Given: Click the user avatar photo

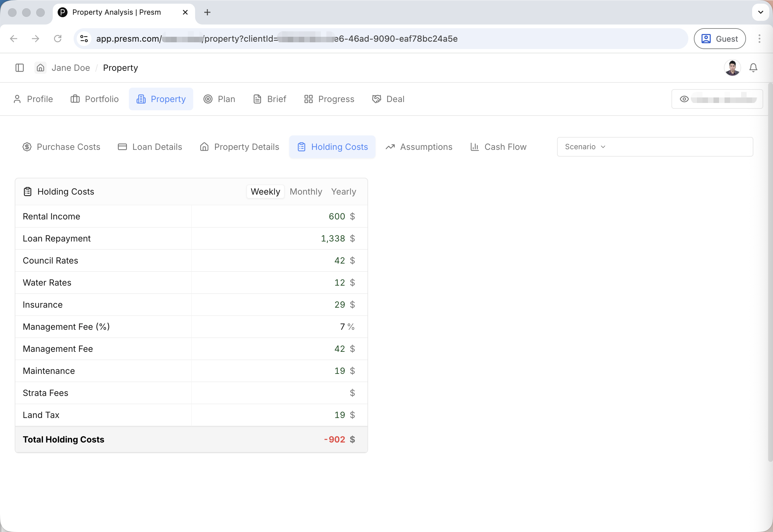Looking at the screenshot, I should coord(732,68).
